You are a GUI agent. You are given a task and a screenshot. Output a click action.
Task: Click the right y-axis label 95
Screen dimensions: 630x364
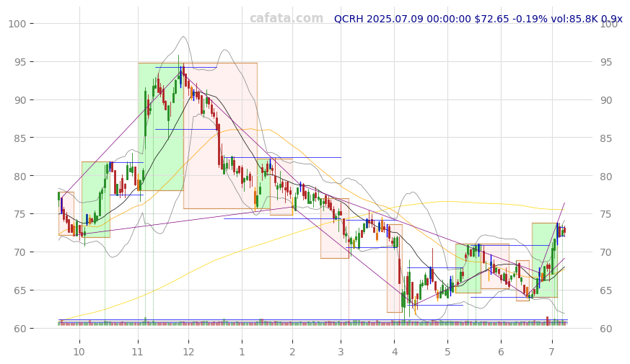[606, 62]
